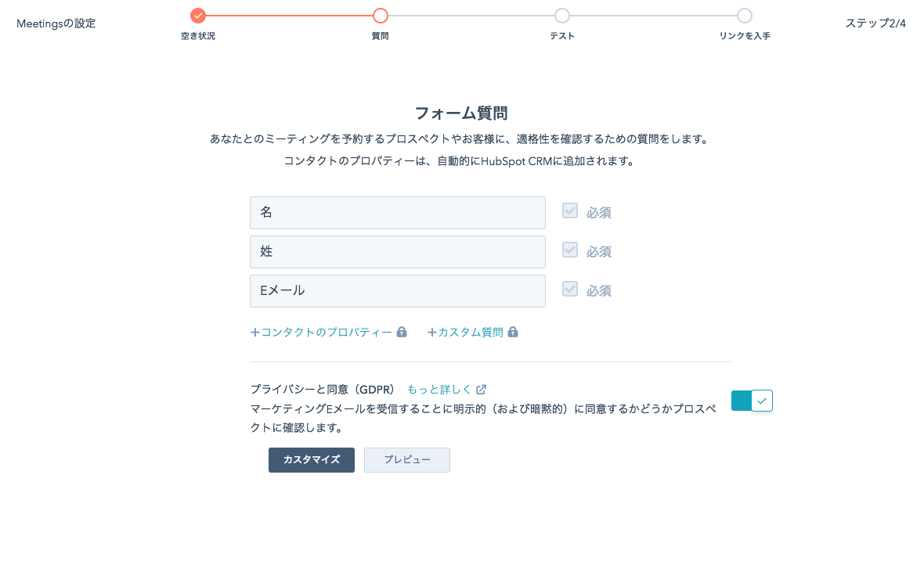Add a カスタム質問 to the form

(x=466, y=332)
